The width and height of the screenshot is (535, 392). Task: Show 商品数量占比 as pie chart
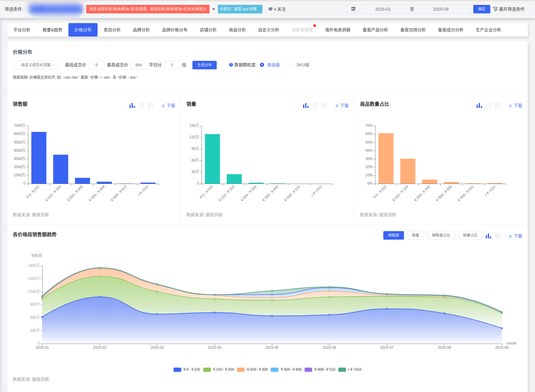489,106
